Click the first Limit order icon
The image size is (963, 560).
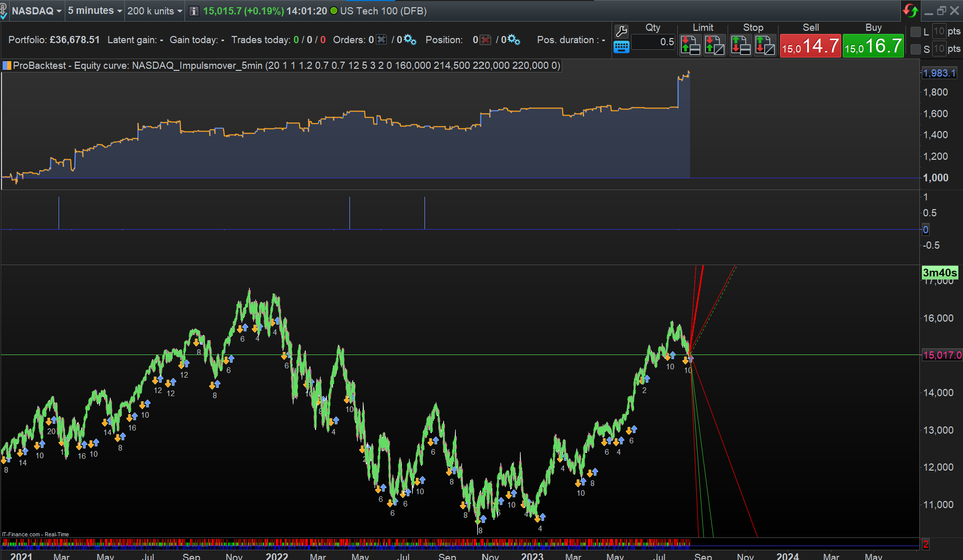[x=690, y=45]
